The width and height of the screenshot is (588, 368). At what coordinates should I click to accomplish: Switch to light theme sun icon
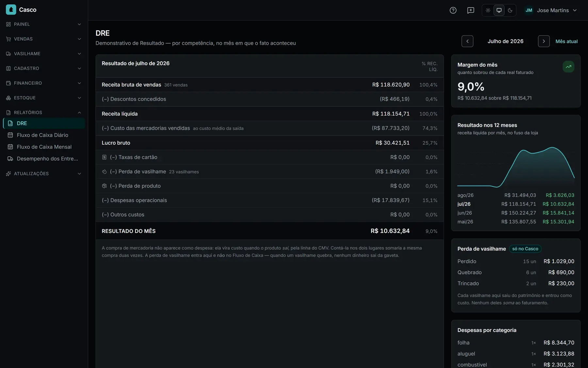[x=488, y=10]
